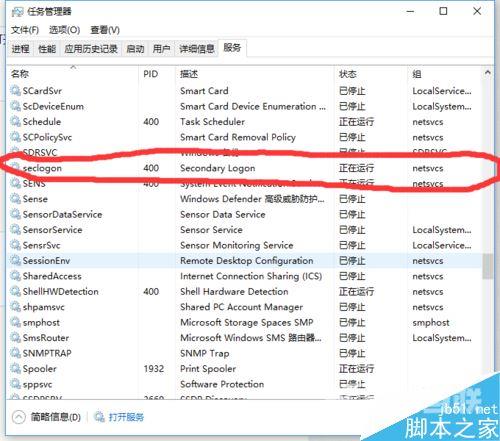Select the Secondary Logon description

pos(217,168)
